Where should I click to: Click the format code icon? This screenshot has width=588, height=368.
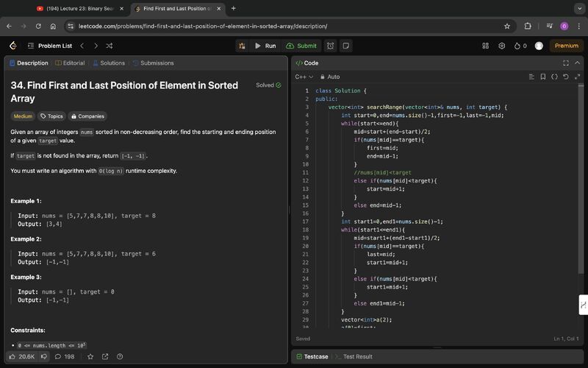coord(531,77)
